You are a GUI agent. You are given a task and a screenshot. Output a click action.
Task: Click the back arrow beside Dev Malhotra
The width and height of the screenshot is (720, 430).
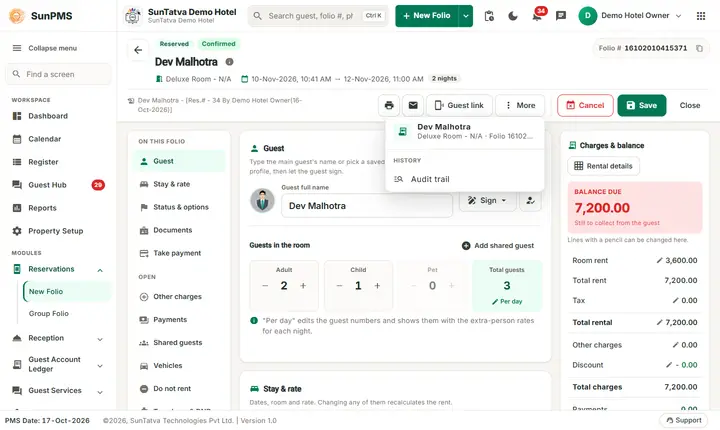coord(138,50)
